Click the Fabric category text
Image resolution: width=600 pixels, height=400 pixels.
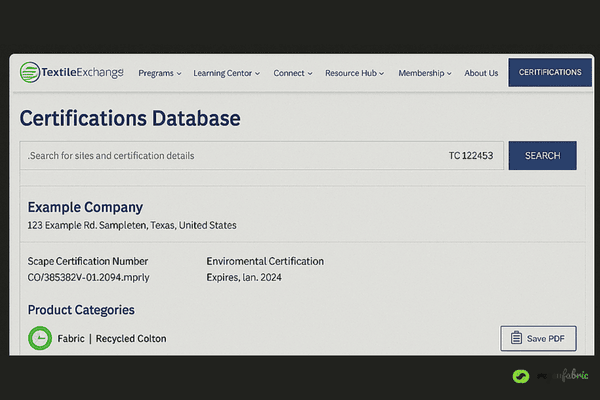pyautogui.click(x=71, y=339)
